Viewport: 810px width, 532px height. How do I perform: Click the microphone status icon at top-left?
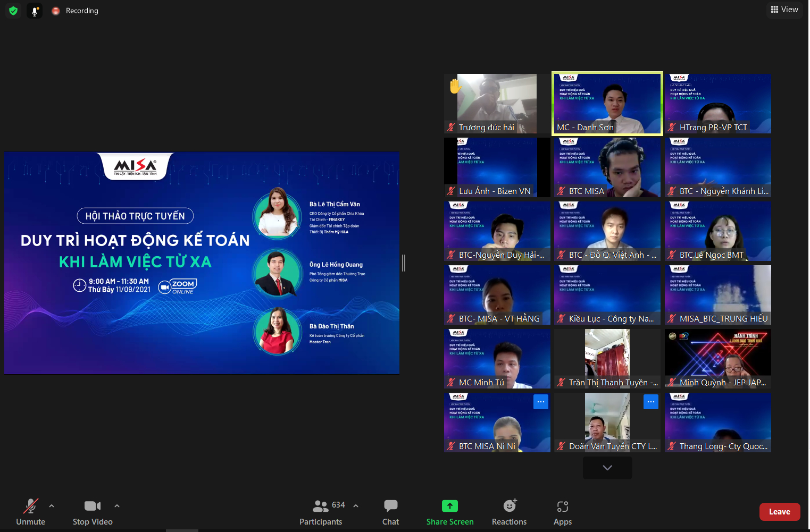(35, 11)
